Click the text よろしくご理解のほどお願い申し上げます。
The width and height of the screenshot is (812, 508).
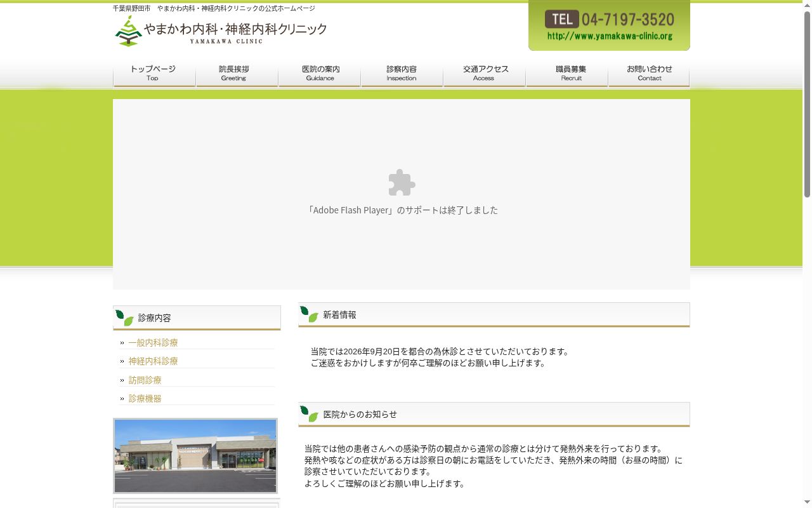[386, 483]
